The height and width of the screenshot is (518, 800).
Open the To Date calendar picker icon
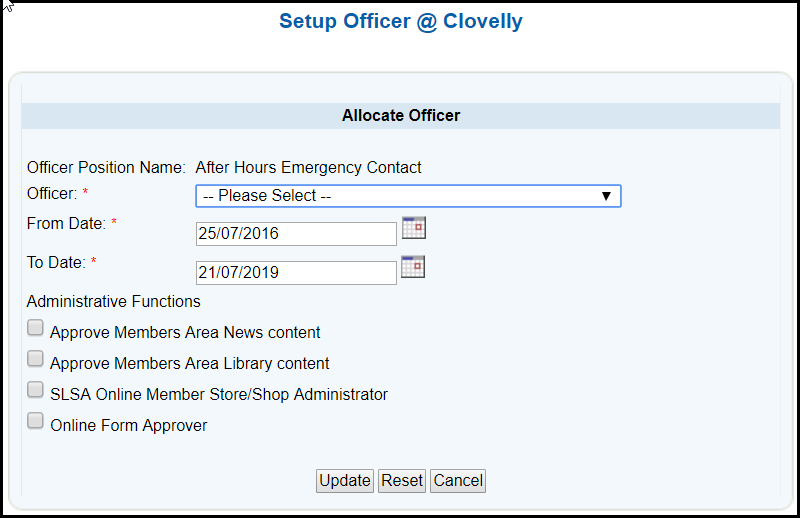(413, 267)
